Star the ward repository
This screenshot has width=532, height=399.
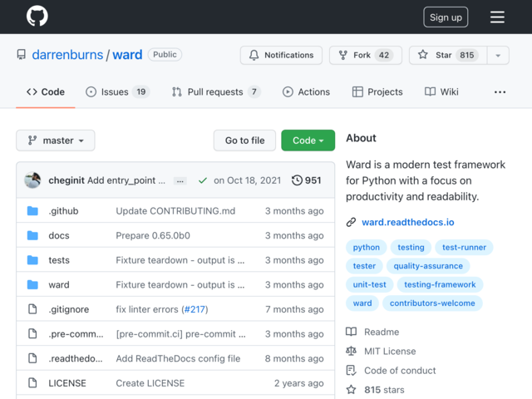(448, 55)
